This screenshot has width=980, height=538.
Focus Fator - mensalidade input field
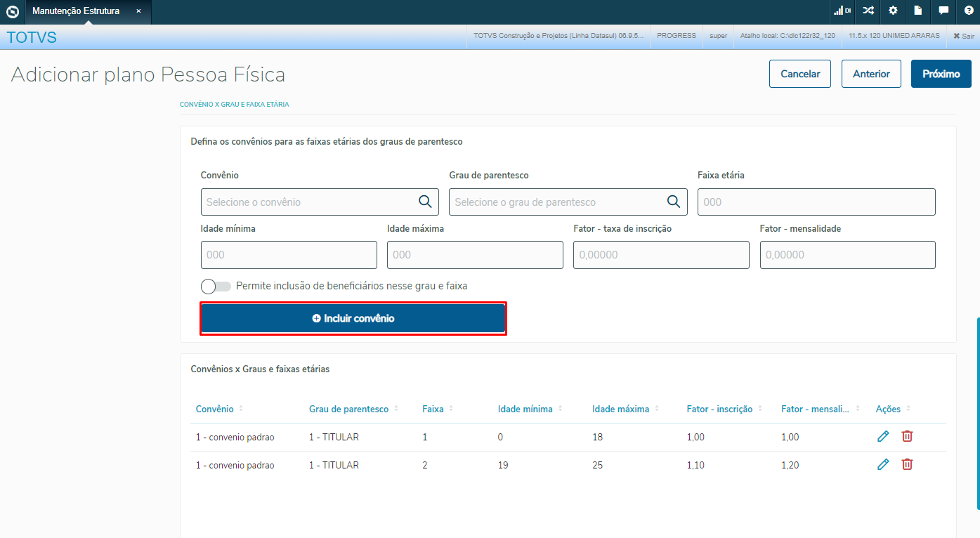coord(848,255)
